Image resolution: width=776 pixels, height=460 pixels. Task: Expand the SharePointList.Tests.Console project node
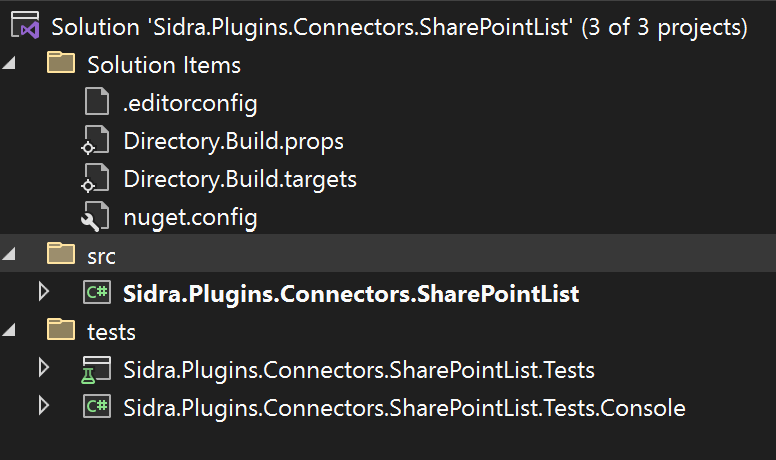pos(43,406)
